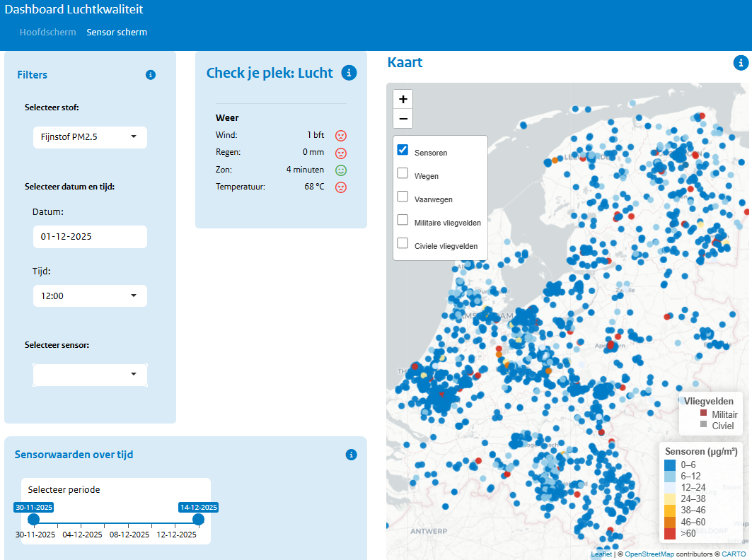Click the green smiley next to Zon
Screen dimensions: 752x560
coord(340,170)
